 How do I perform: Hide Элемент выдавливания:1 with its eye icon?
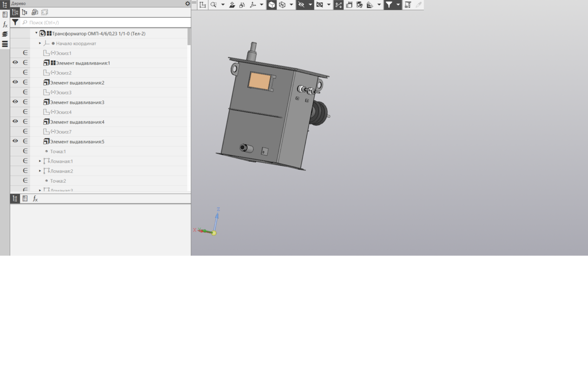(15, 62)
